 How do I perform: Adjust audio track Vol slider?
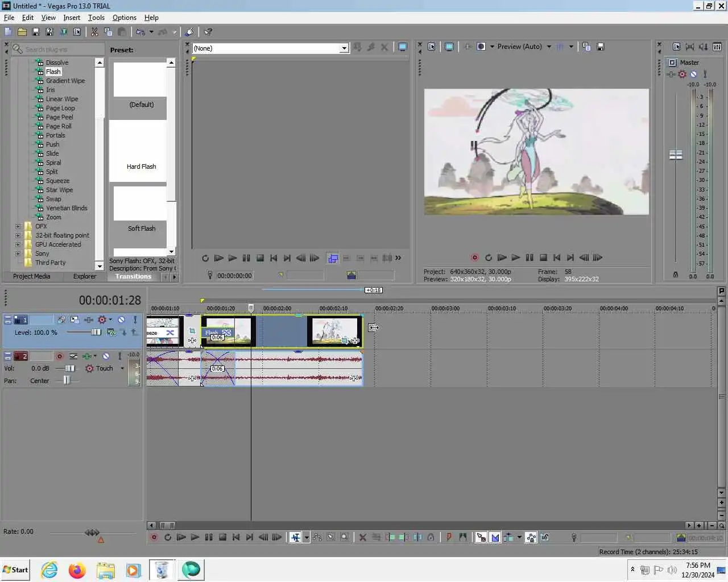[69, 368]
